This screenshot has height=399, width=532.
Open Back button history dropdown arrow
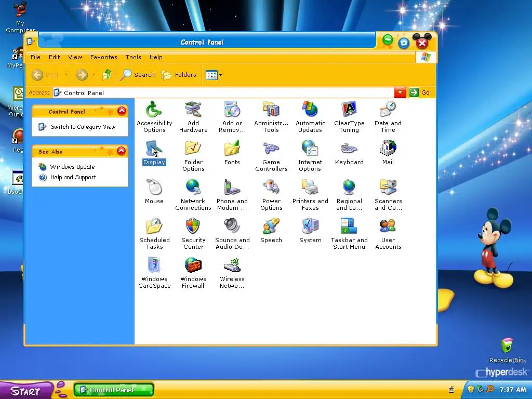click(66, 75)
